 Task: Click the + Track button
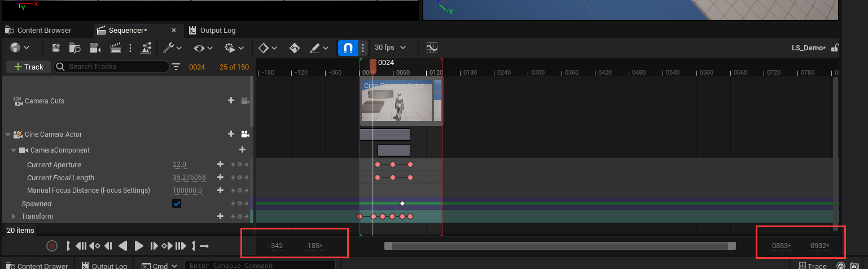point(28,67)
